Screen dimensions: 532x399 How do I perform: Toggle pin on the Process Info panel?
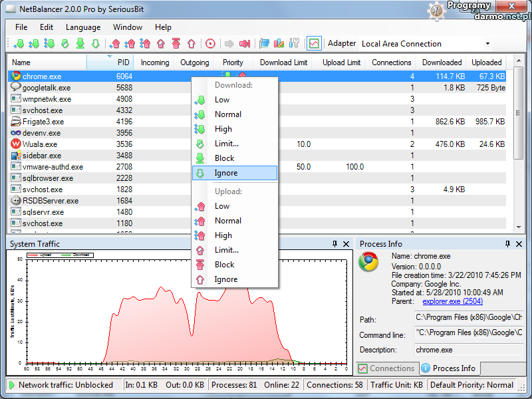click(508, 244)
